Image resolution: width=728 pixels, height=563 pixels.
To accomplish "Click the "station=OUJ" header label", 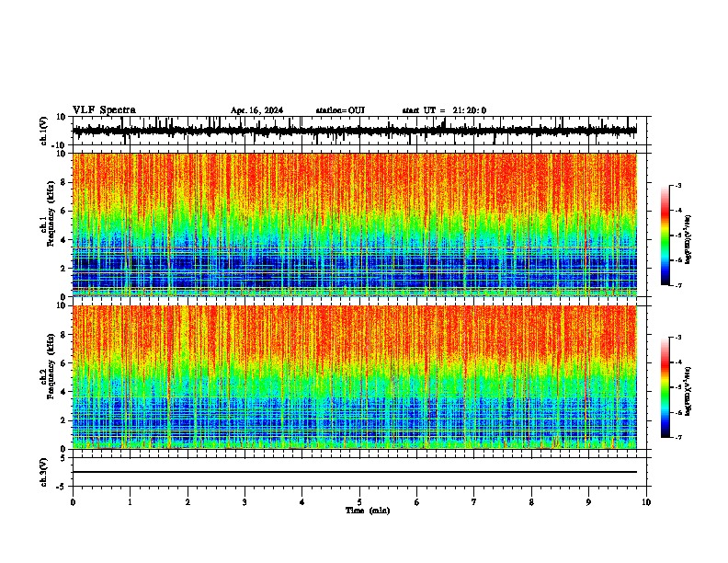I will point(340,110).
